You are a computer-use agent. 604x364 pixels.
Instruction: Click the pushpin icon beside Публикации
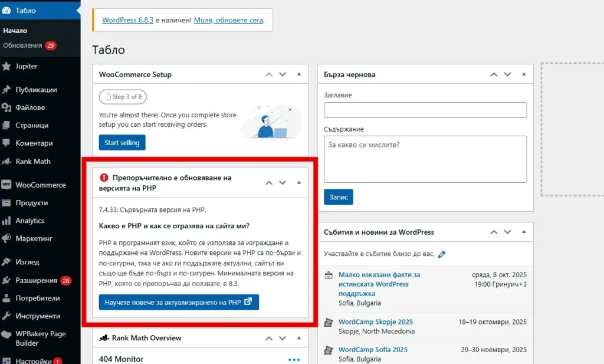(6, 90)
